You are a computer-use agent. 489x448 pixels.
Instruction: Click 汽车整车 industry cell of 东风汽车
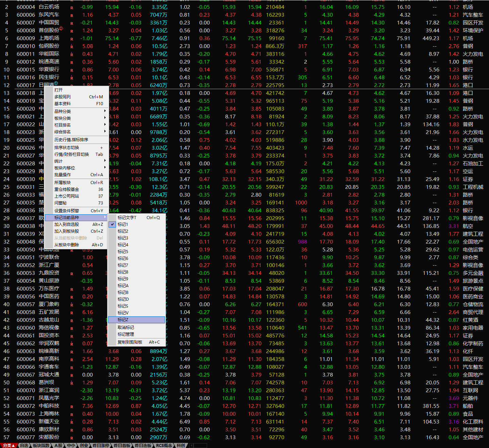(x=473, y=15)
